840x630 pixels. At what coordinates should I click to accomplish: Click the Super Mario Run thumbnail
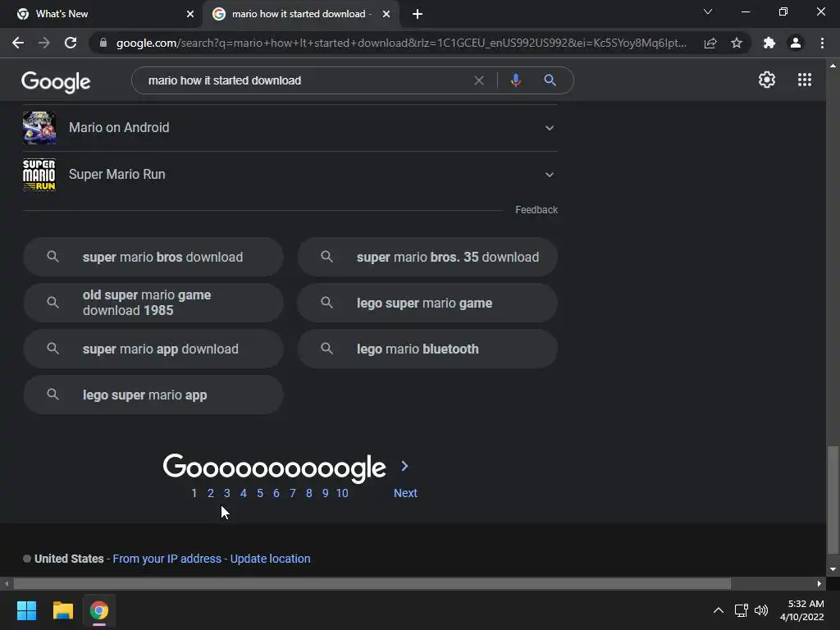(x=39, y=174)
